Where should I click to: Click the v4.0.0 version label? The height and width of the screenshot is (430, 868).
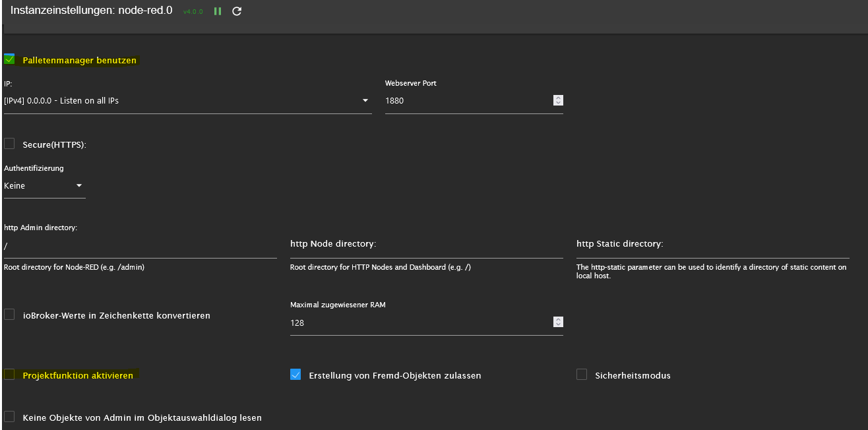(194, 12)
